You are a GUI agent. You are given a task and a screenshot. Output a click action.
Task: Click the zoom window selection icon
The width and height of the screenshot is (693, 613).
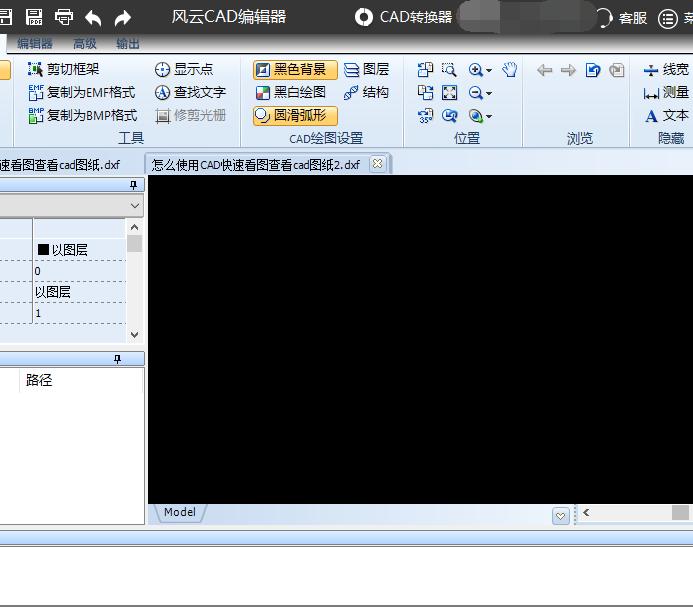(x=450, y=70)
